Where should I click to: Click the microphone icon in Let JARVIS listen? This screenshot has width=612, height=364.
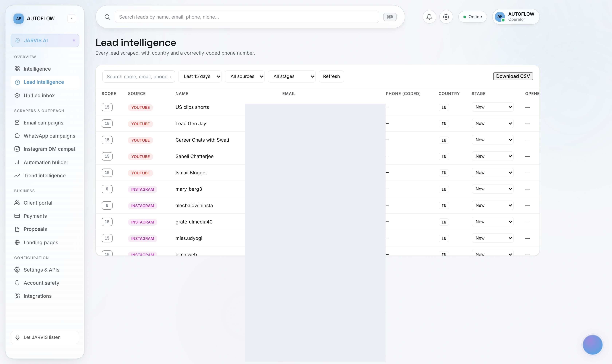pyautogui.click(x=17, y=337)
